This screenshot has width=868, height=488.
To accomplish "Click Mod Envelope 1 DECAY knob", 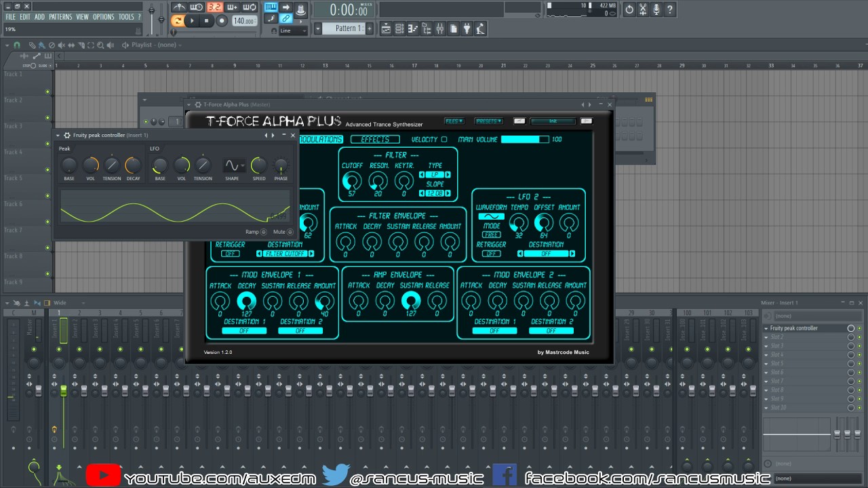I will (x=247, y=301).
